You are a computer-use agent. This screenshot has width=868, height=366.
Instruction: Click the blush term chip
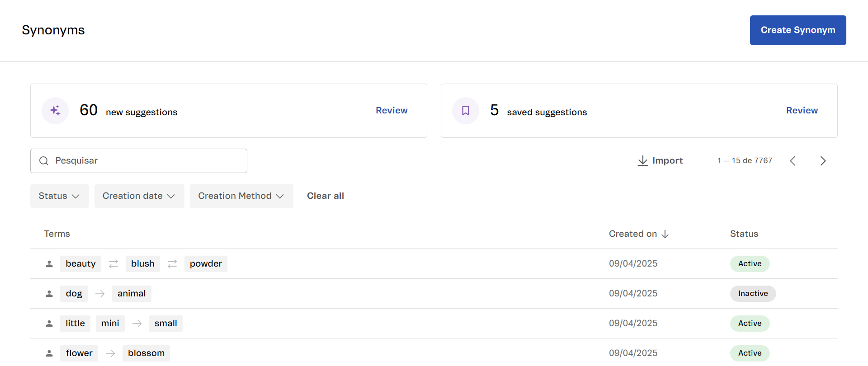[x=143, y=264]
